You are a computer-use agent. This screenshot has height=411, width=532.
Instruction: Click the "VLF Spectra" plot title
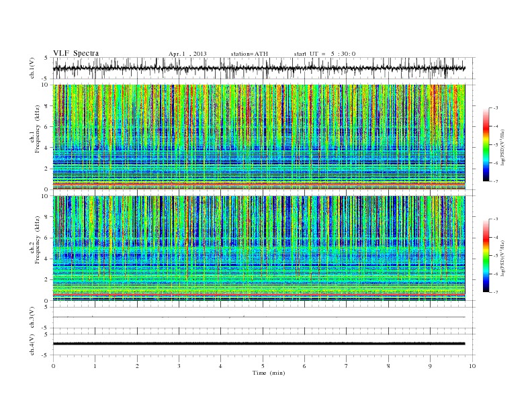pyautogui.click(x=76, y=53)
